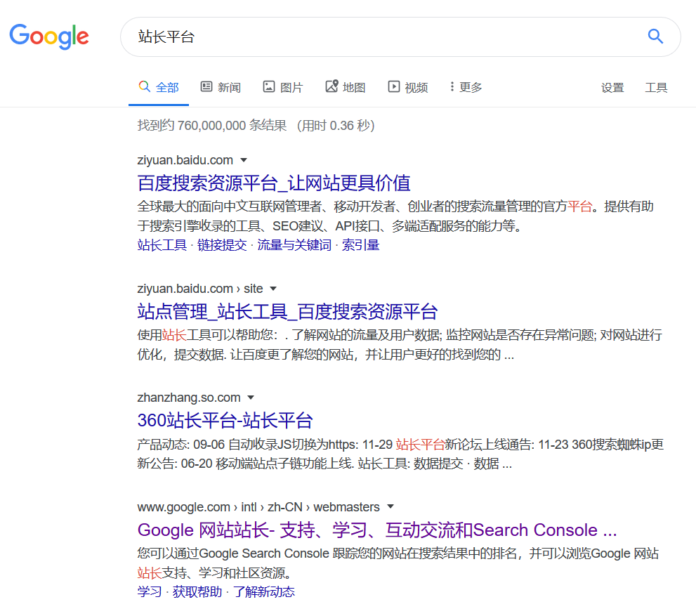Open the 了解新动态 sitelink
The image size is (696, 616).
263,591
